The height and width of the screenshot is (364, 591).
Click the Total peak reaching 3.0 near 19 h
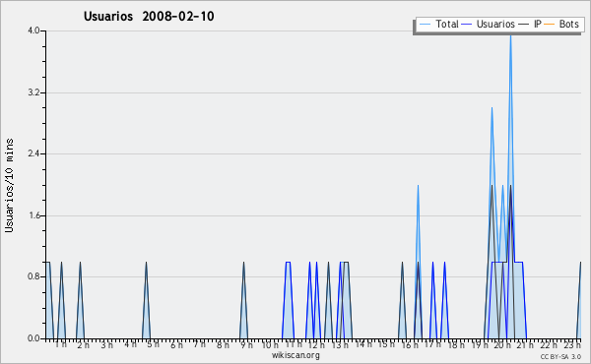pos(492,108)
